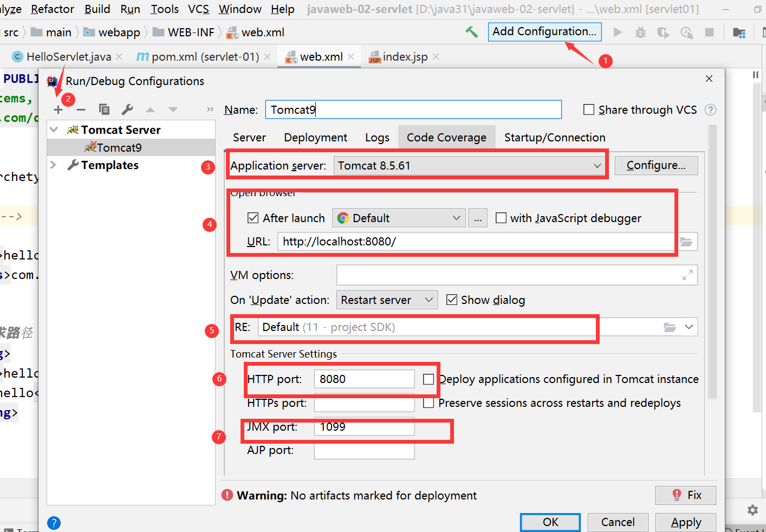The height and width of the screenshot is (532, 766).
Task: Open the Tools menu
Action: pyautogui.click(x=165, y=9)
